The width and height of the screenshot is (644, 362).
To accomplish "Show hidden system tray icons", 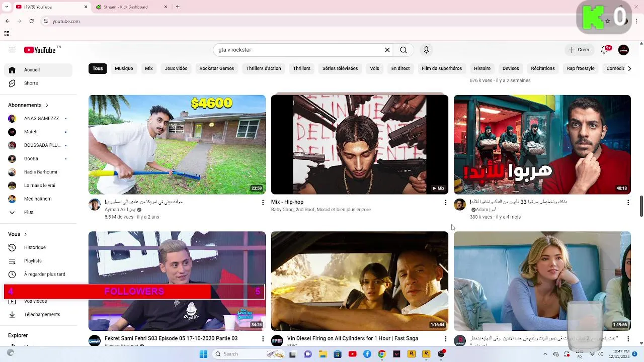I will click(545, 354).
